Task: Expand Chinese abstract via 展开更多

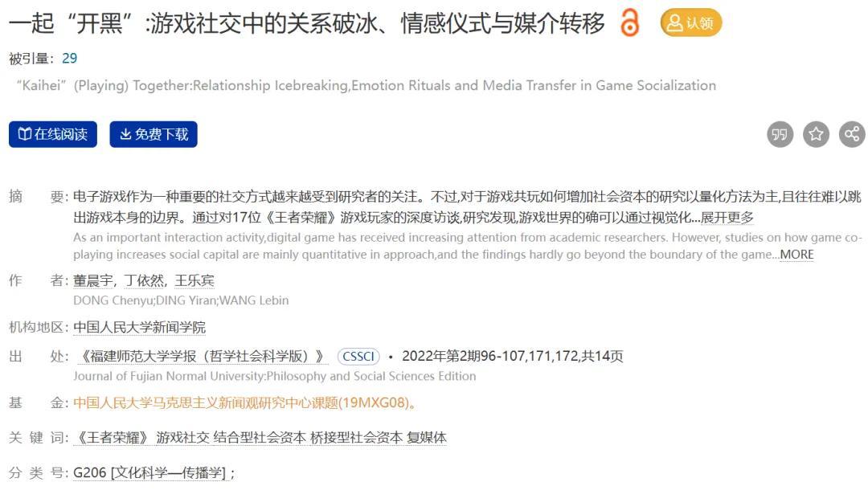Action: pos(727,218)
